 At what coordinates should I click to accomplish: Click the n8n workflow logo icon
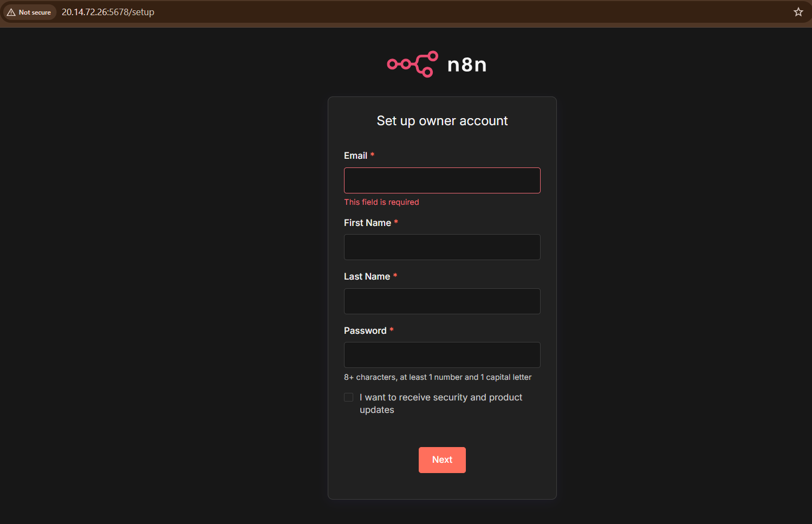(x=412, y=64)
